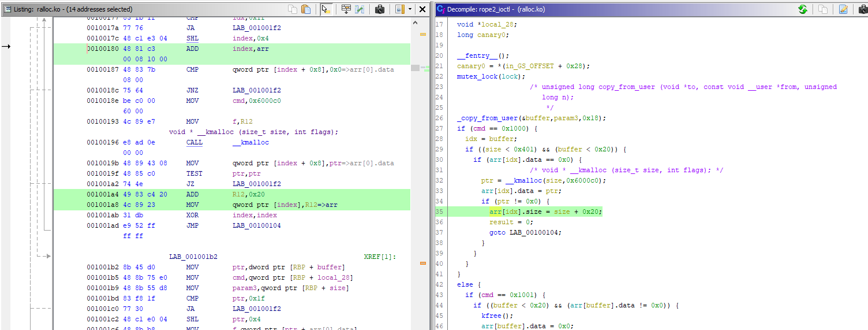868x330 pixels.
Task: Click mutex_lock(lock); in decompiler
Action: coord(491,76)
